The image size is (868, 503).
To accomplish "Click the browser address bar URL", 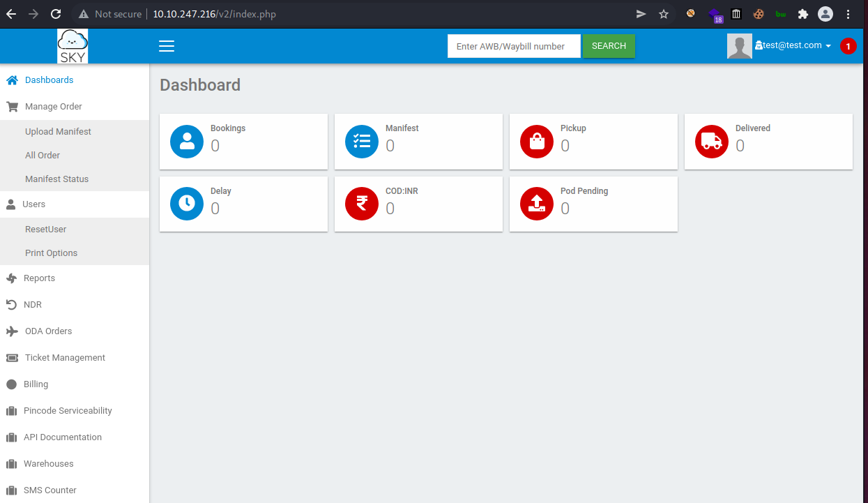I will pos(215,14).
